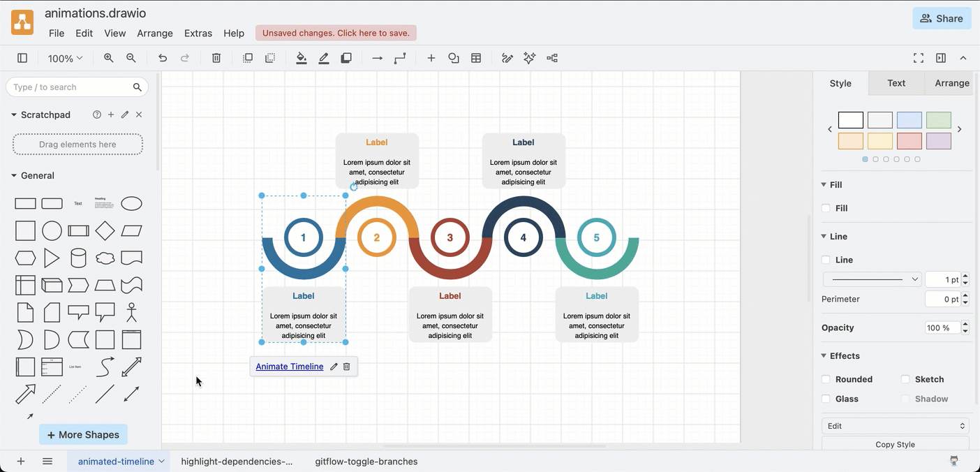Open the waypoints style tool
This screenshot has height=472, width=980.
(400, 59)
